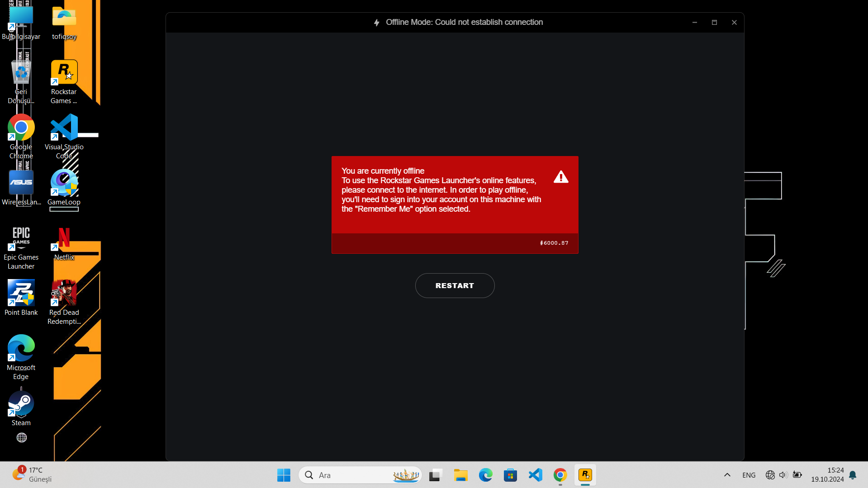
Task: Open the weather widget showing 17°C
Action: pyautogui.click(x=32, y=474)
